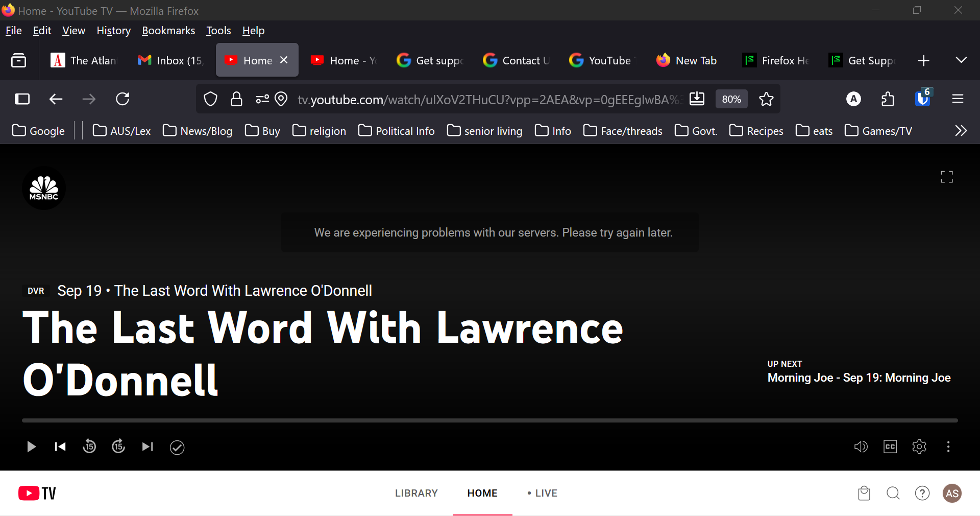Click the location permission icon

(x=281, y=99)
